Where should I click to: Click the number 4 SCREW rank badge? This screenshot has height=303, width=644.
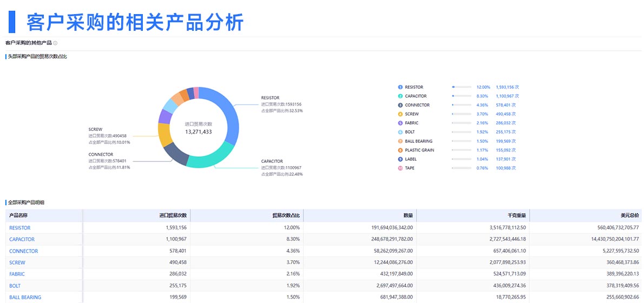coord(400,114)
